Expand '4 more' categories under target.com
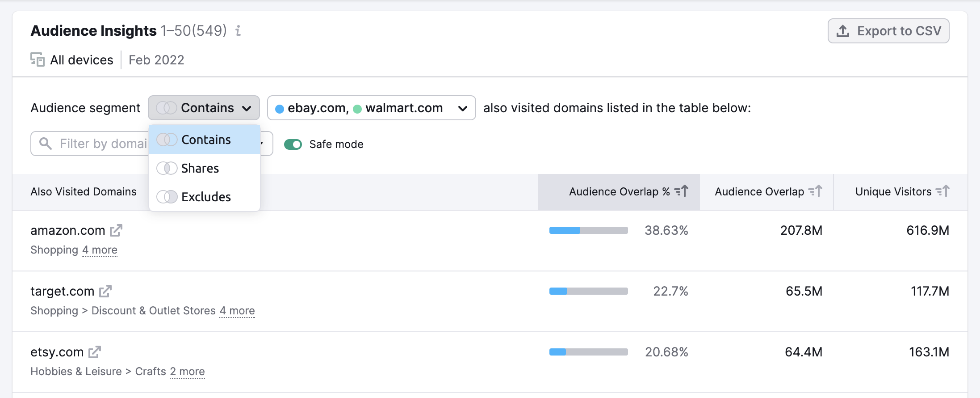The image size is (980, 398). tap(237, 311)
